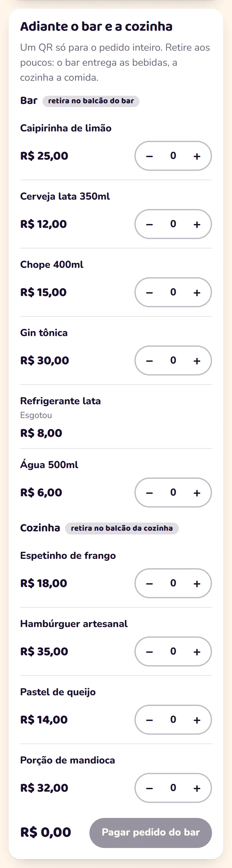Add a Gin tônica with plus
Screen dimensions: 232x868
point(197,360)
